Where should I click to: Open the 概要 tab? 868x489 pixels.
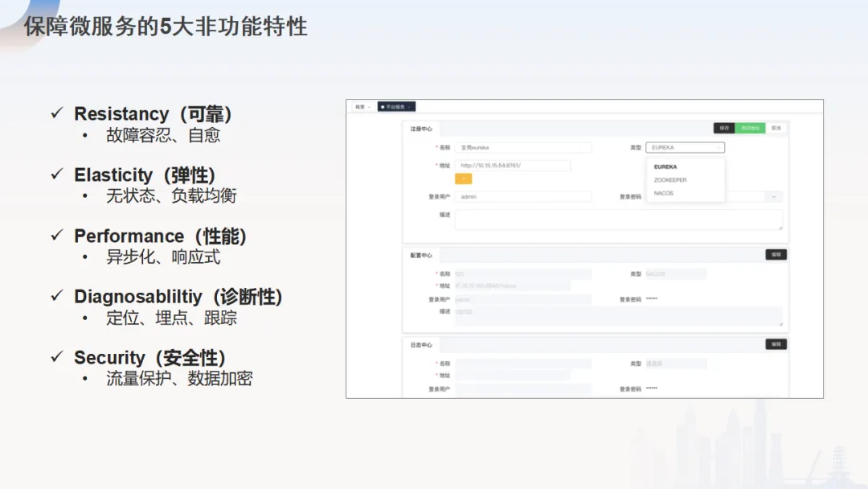(362, 107)
